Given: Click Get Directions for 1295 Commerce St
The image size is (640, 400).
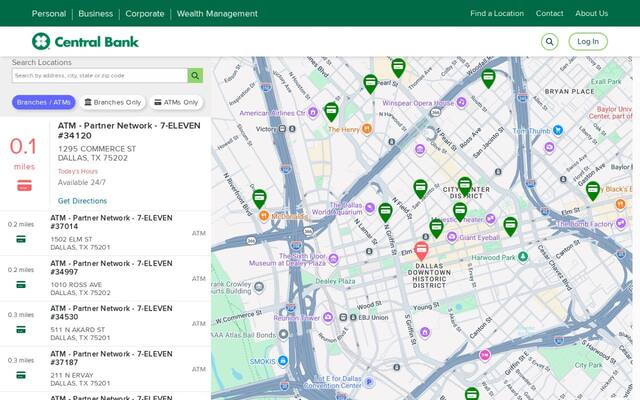Looking at the screenshot, I should pos(82,201).
